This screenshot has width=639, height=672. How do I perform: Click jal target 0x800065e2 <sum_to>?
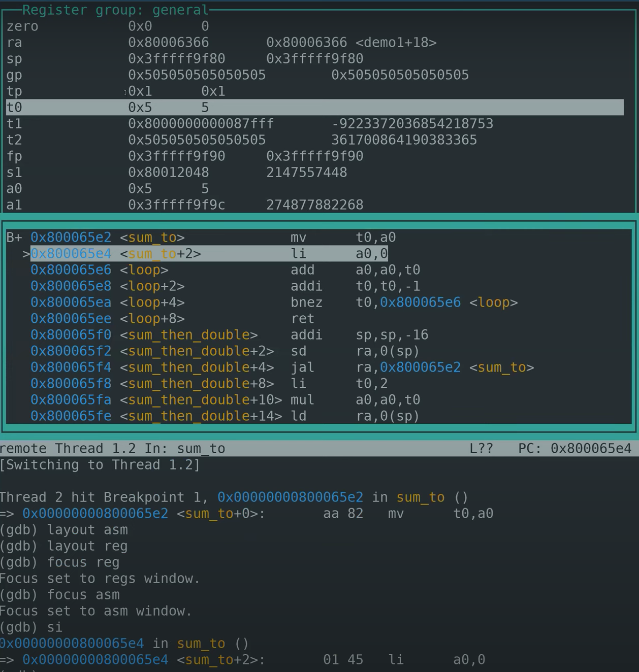(457, 367)
